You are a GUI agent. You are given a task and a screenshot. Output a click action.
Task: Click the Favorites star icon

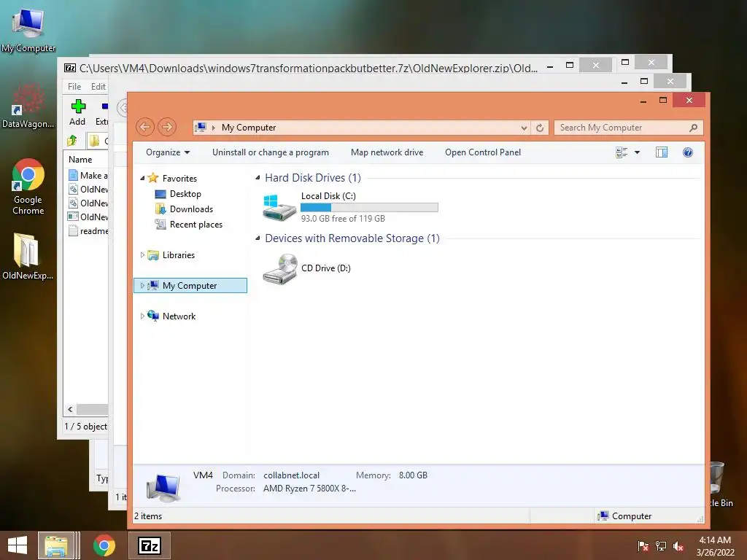click(152, 178)
